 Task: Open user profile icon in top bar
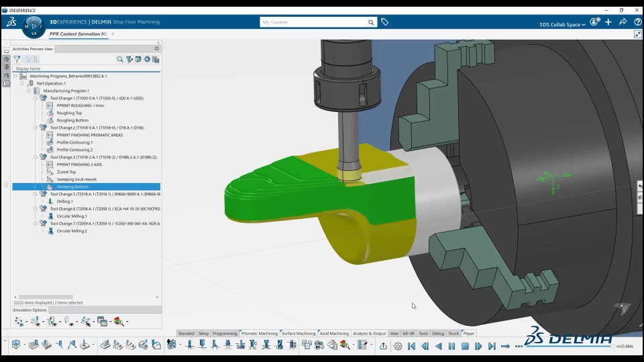pos(595,22)
